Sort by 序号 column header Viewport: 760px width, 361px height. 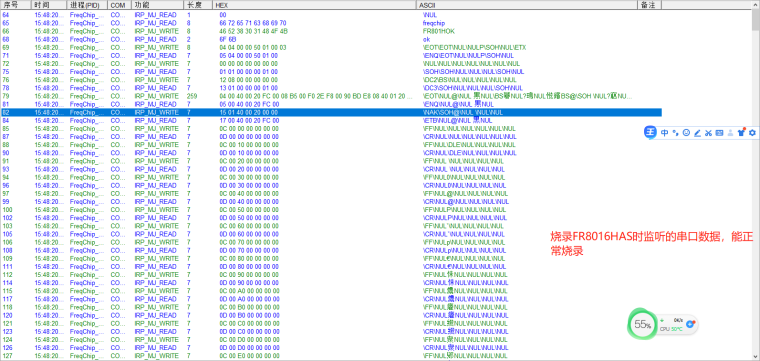(x=16, y=4)
